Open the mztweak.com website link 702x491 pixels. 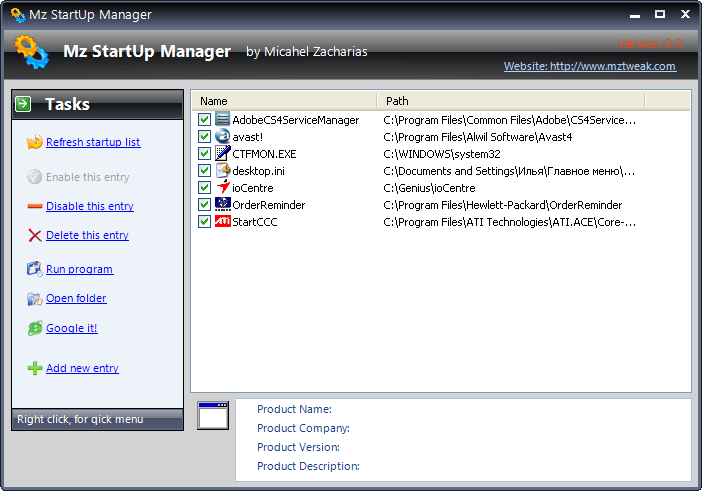click(590, 66)
